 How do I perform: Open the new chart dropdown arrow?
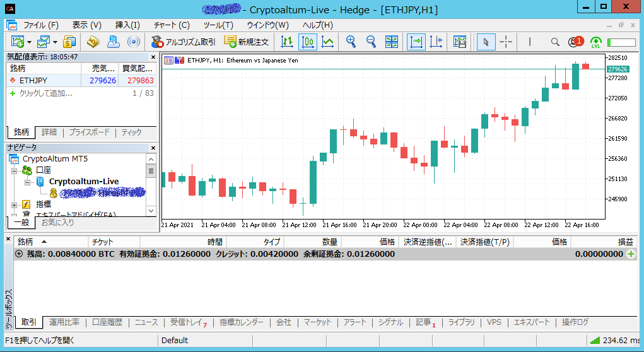[29, 42]
